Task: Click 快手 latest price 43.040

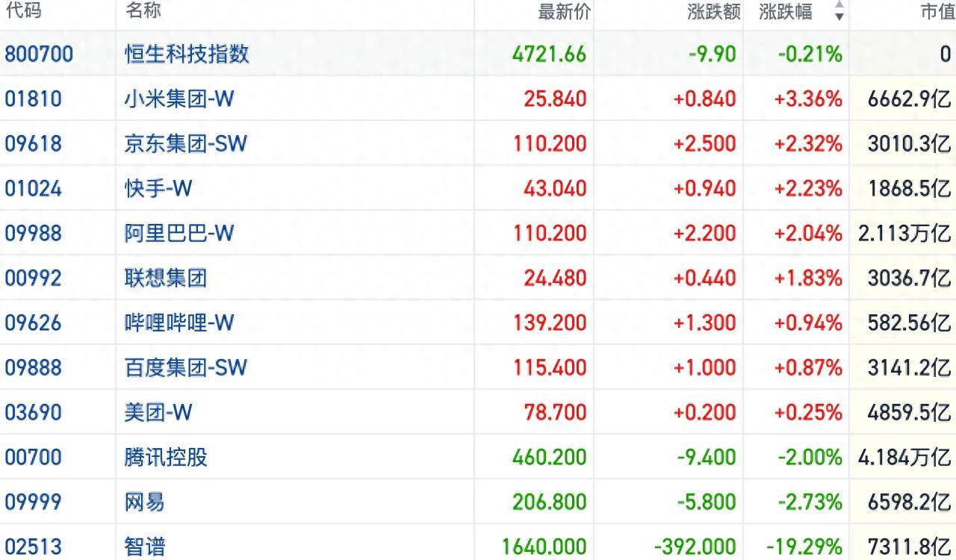Action: click(555, 188)
